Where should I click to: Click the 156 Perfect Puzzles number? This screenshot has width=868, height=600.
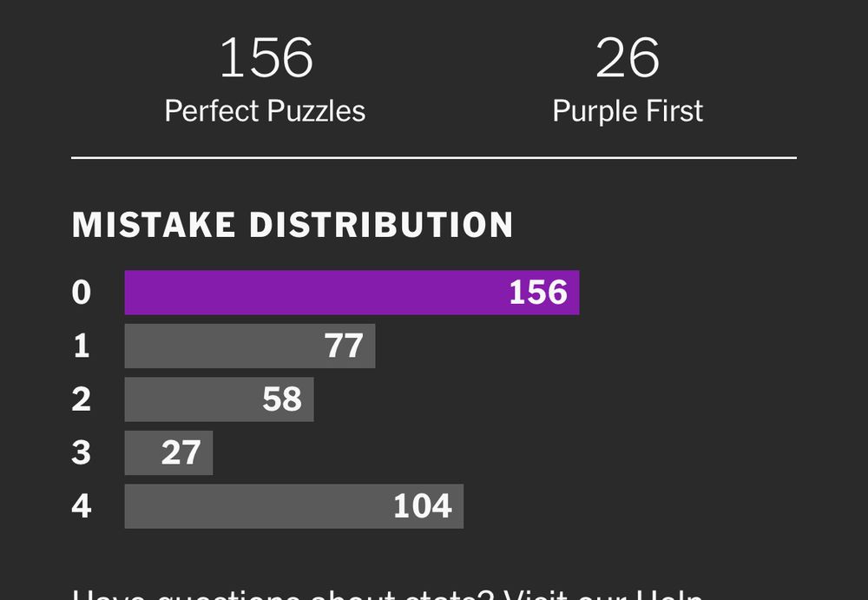tap(266, 57)
